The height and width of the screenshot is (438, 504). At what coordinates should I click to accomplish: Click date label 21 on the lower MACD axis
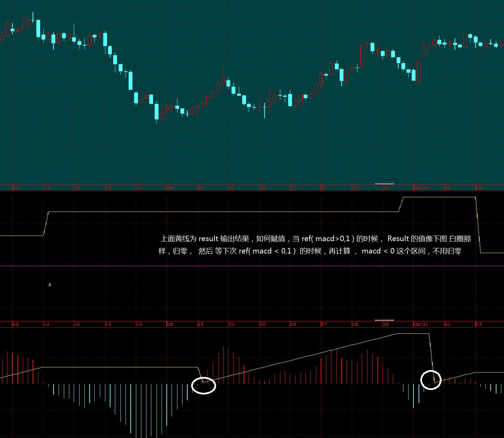click(201, 324)
